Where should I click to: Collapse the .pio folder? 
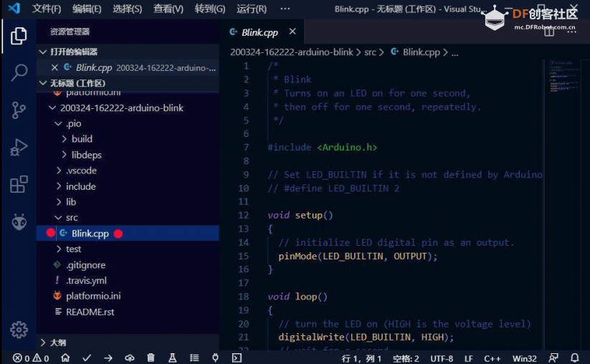(58, 123)
